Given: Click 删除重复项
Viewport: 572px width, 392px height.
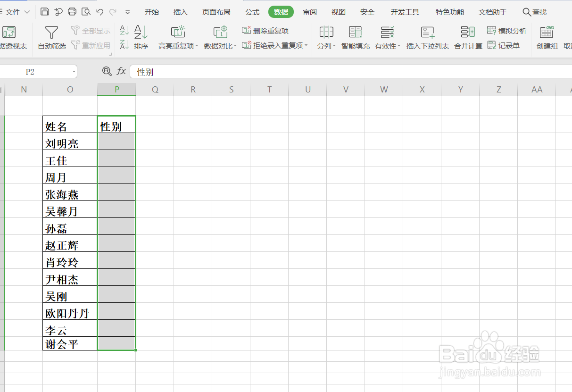Looking at the screenshot, I should click(265, 31).
